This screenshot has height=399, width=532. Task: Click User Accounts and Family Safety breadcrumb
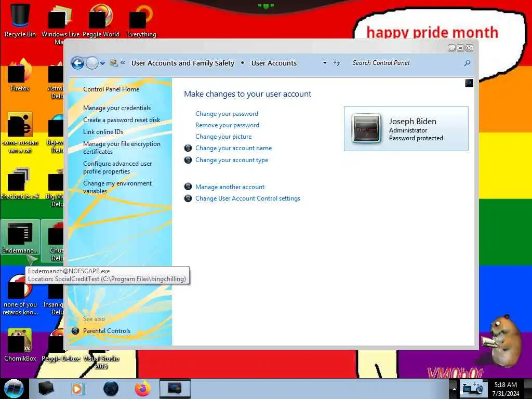click(183, 63)
